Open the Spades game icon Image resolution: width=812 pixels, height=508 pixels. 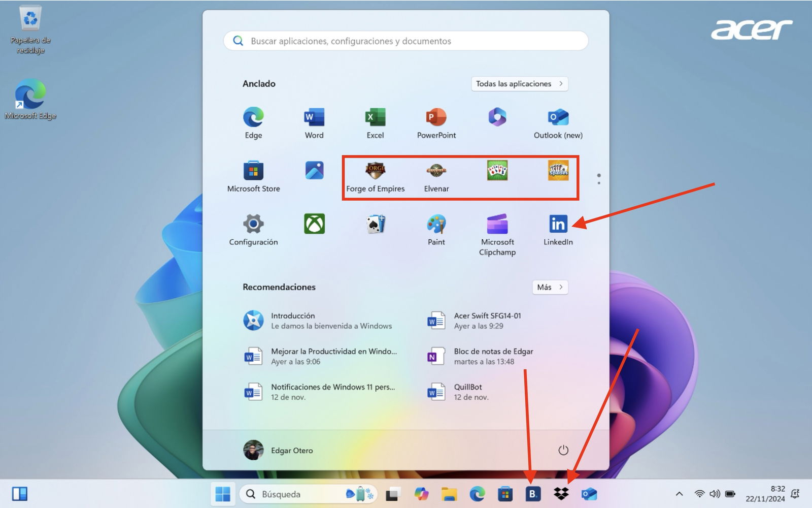[558, 171]
